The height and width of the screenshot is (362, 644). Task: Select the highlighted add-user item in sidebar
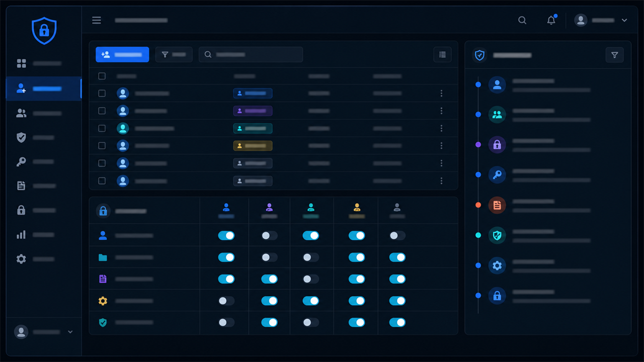tap(44, 88)
